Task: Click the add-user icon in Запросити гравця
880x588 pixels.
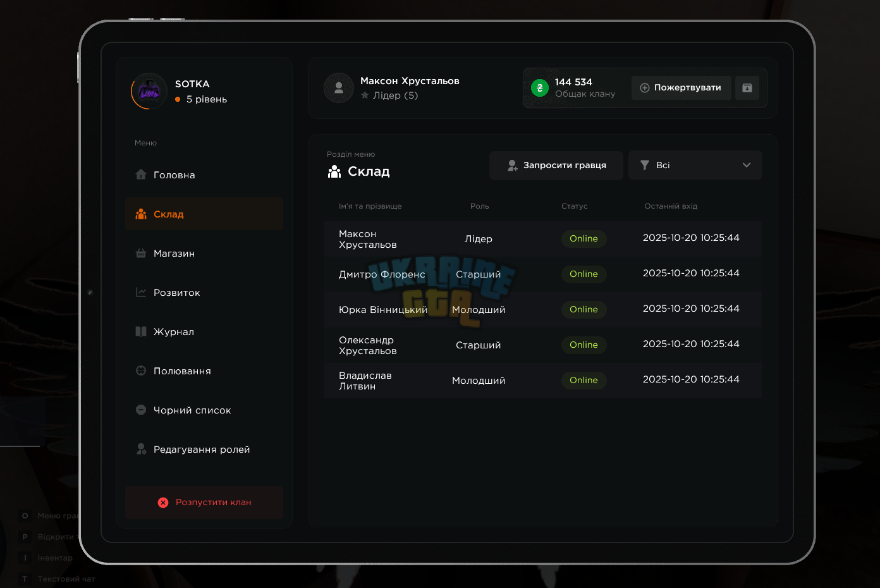Action: click(x=512, y=165)
